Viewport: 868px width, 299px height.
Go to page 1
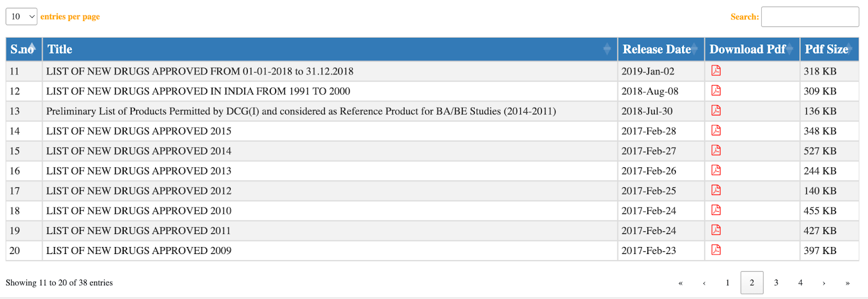tap(727, 283)
